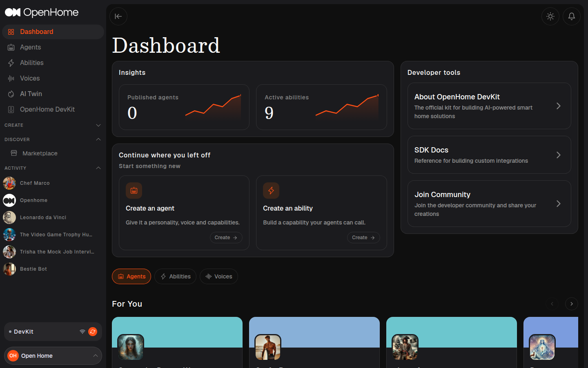Click the Create an ability lightning icon

271,191
